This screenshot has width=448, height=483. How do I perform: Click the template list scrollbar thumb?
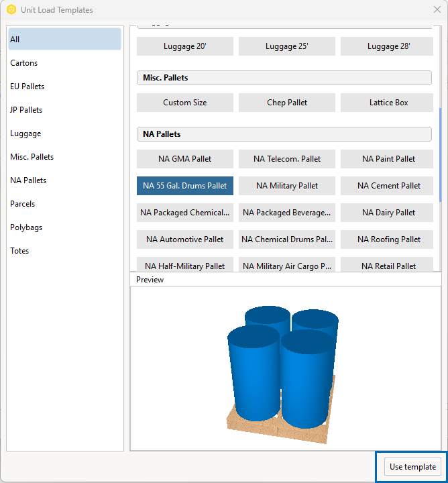pos(441,155)
